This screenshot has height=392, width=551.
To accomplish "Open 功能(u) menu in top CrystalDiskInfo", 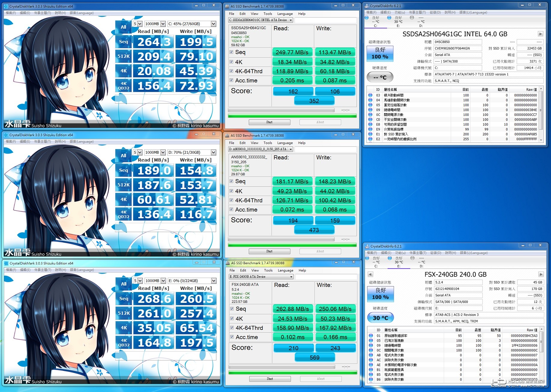I will (x=400, y=12).
